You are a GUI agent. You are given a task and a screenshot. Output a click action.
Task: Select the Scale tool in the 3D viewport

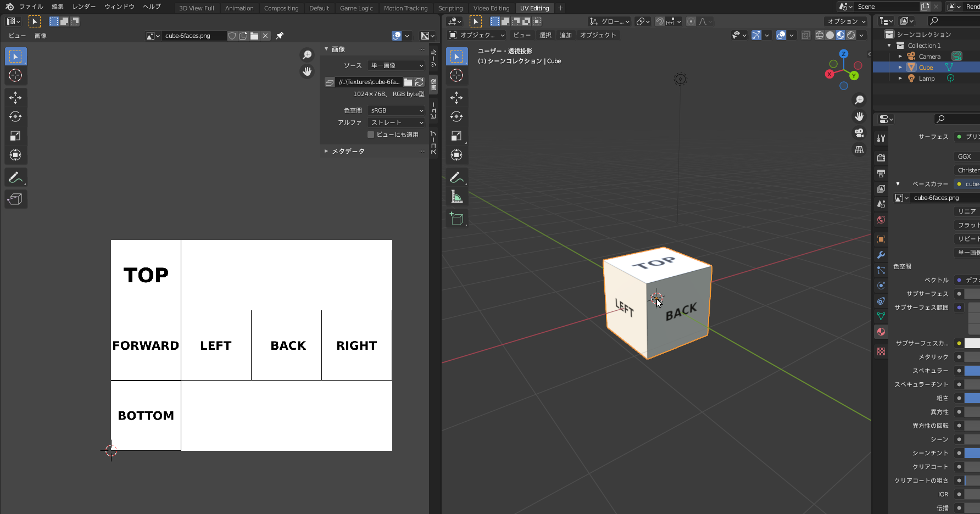(456, 136)
